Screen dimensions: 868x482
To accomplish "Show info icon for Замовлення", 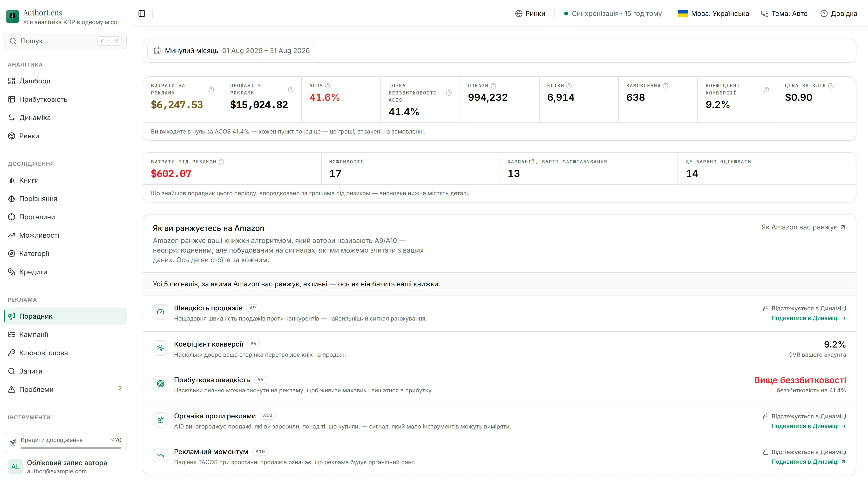I will 665,86.
